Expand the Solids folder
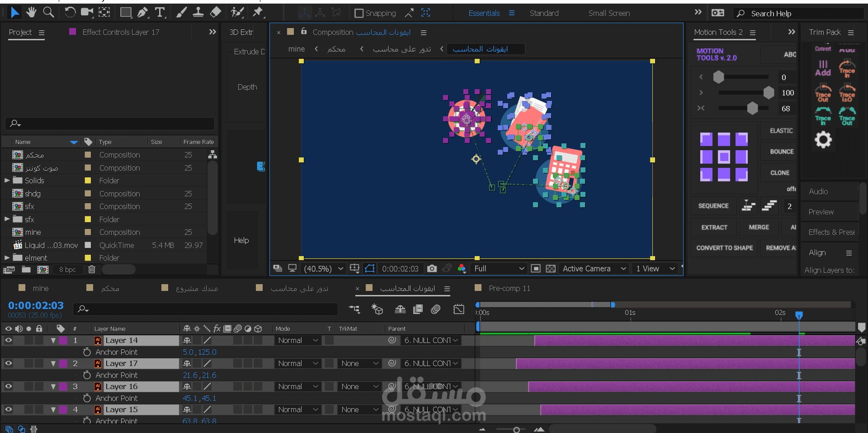Screen dimensions: 868x433 [7, 181]
